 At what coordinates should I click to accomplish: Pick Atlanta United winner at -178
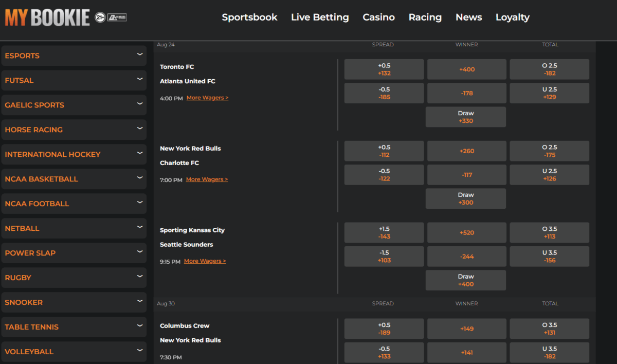click(x=467, y=93)
